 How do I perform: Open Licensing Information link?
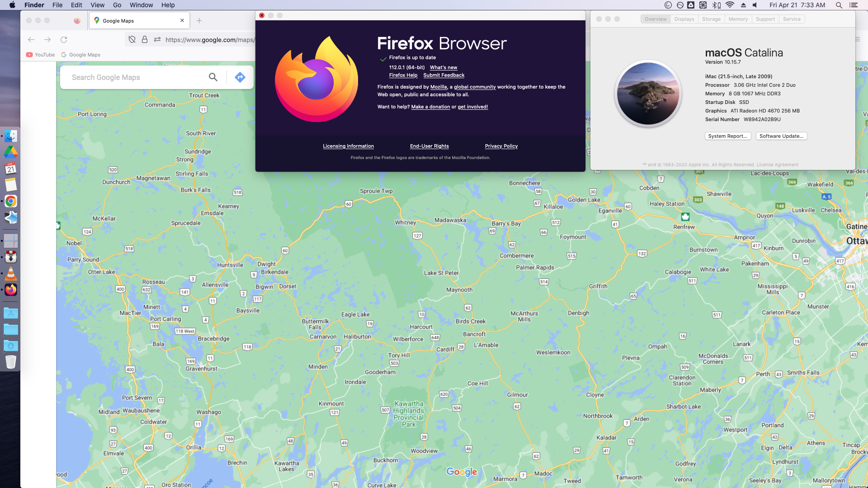(348, 146)
